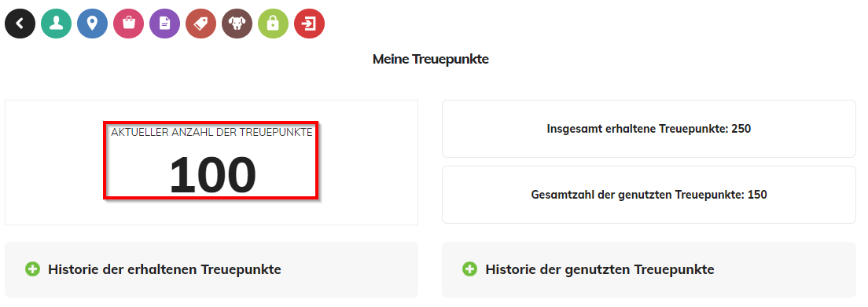Click the Meine Treuepunkte page title
The height and width of the screenshot is (307, 868).
pyautogui.click(x=431, y=59)
